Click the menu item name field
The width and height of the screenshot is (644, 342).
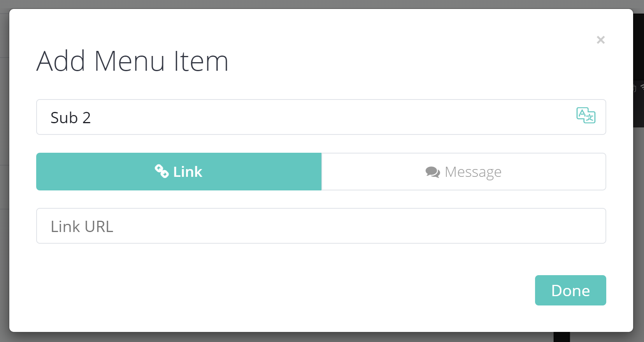click(304, 117)
